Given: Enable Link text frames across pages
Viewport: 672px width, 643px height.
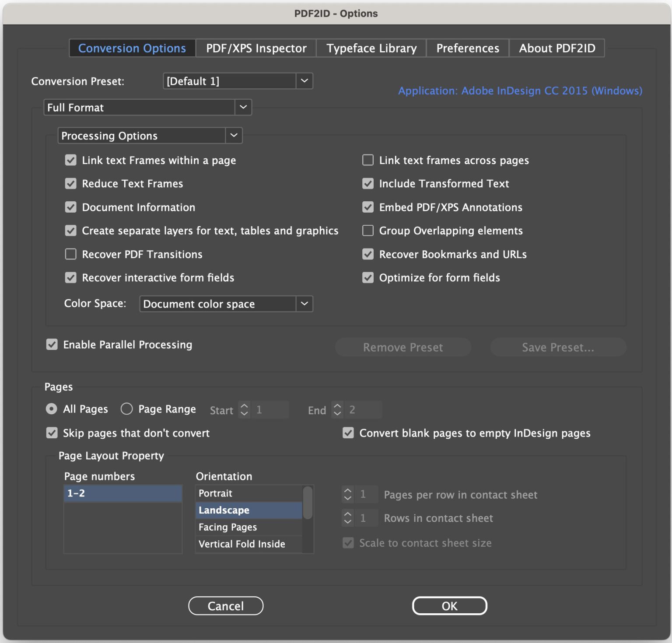Looking at the screenshot, I should click(x=367, y=160).
